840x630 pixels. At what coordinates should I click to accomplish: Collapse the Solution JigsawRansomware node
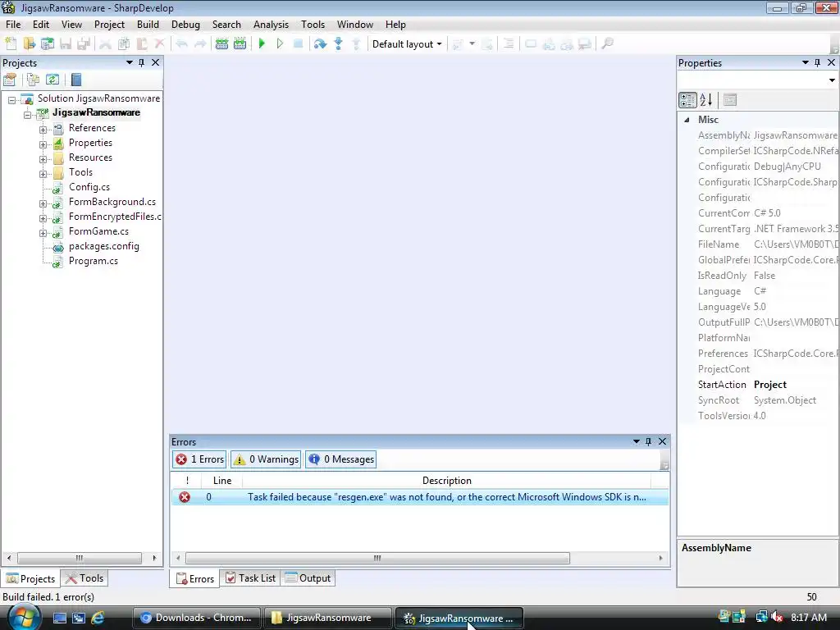[11, 100]
